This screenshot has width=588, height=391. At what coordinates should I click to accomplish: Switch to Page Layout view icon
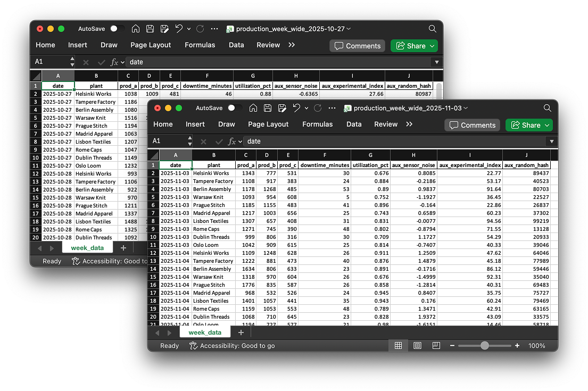tap(417, 345)
